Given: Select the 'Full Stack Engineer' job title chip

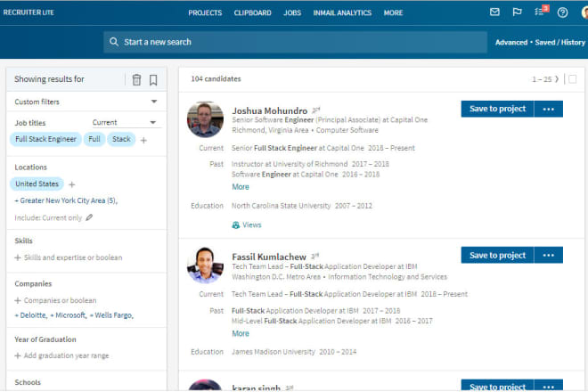Looking at the screenshot, I should point(45,139).
